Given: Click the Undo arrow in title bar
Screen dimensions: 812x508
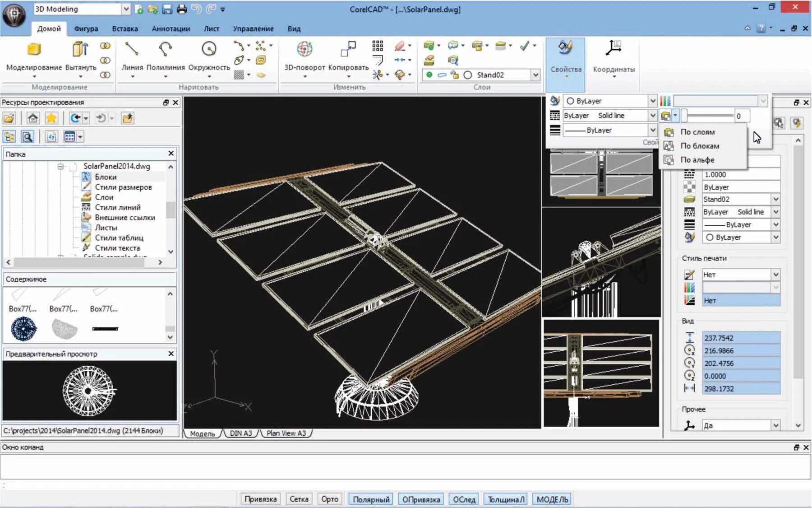Looking at the screenshot, I should (196, 9).
